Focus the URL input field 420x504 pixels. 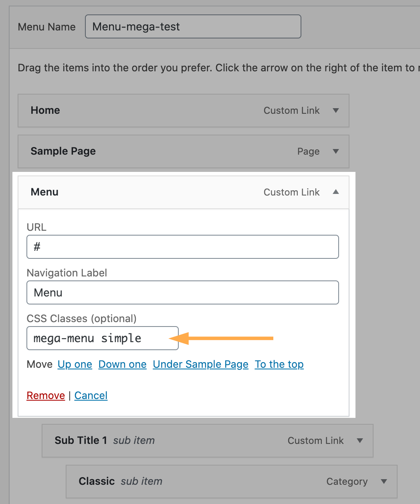coord(182,247)
